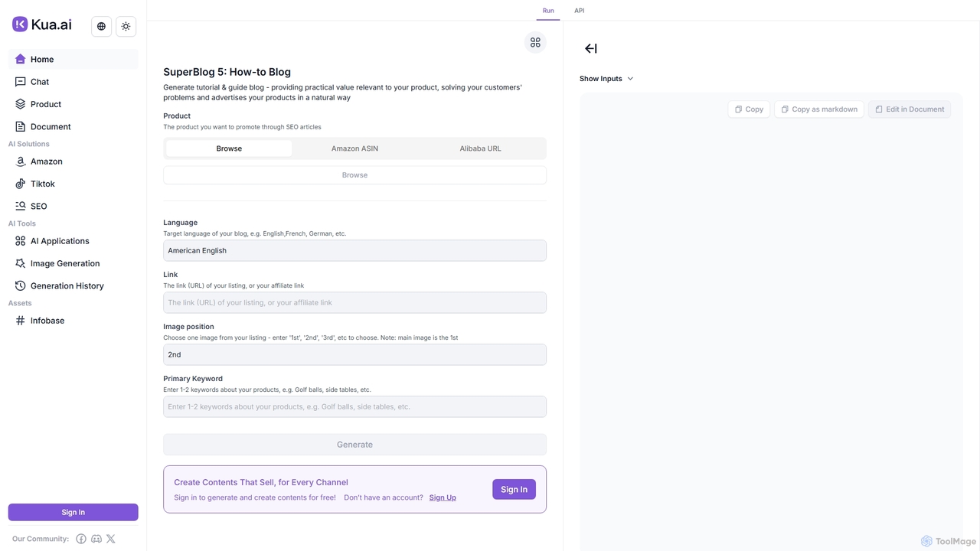The height and width of the screenshot is (551, 980).
Task: Select the Browse product source tab
Action: click(x=229, y=148)
